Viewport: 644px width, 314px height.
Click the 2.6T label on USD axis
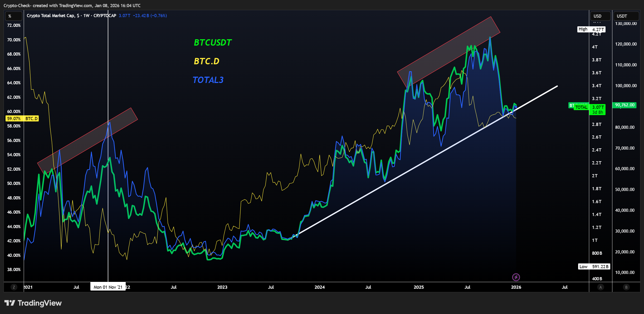pos(597,137)
